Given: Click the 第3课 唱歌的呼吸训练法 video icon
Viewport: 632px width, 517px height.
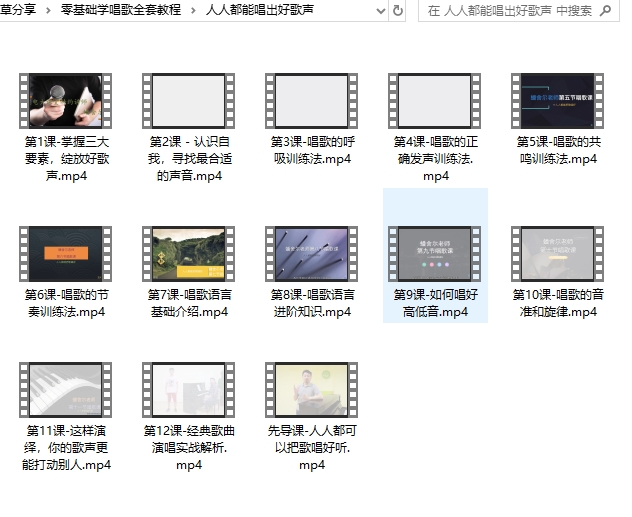Looking at the screenshot, I should [311, 100].
